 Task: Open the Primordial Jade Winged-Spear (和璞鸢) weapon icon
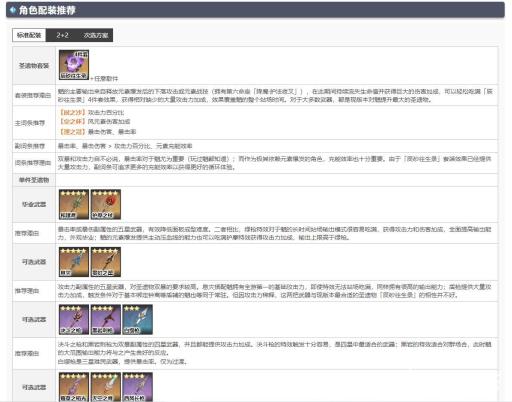[74, 204]
